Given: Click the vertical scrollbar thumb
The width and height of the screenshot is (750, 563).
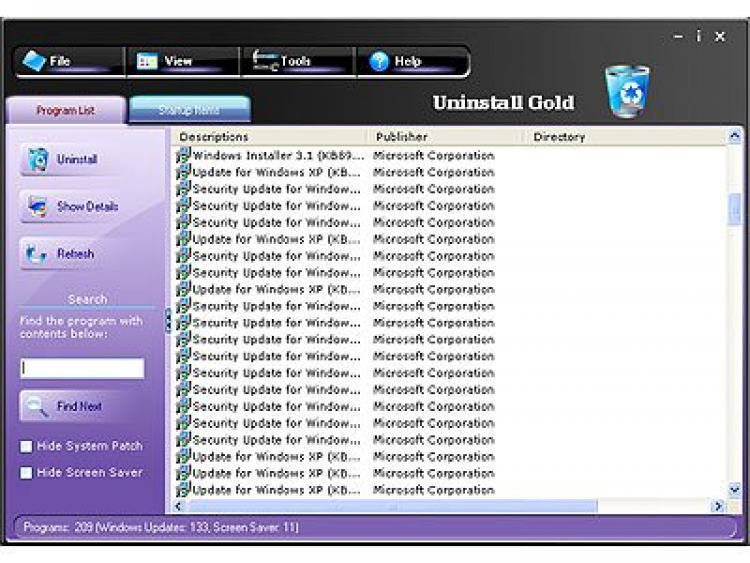Looking at the screenshot, I should coord(735,209).
